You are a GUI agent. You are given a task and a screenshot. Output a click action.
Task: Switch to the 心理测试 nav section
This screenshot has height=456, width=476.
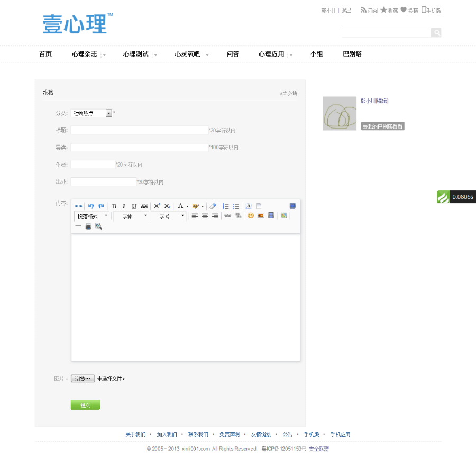click(x=136, y=54)
